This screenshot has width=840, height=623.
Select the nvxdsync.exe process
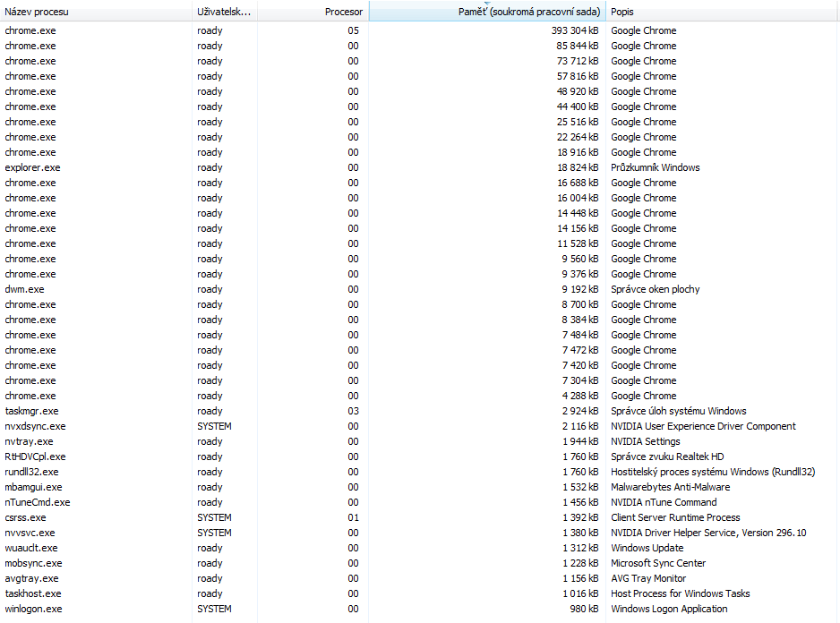(35, 426)
